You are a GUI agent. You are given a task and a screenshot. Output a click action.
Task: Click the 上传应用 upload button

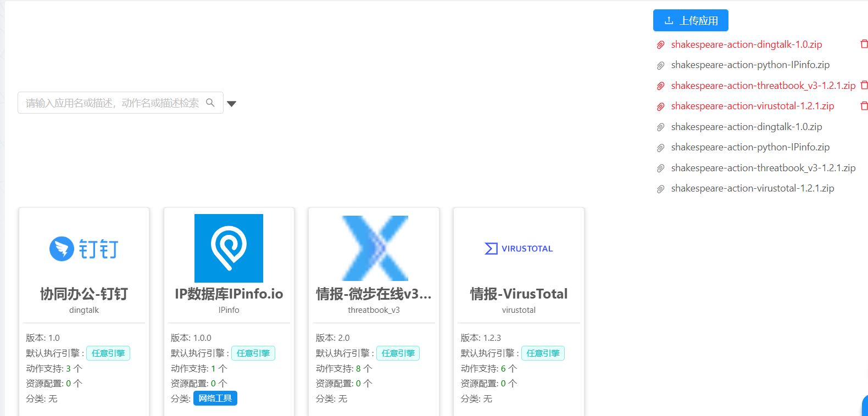coord(691,20)
